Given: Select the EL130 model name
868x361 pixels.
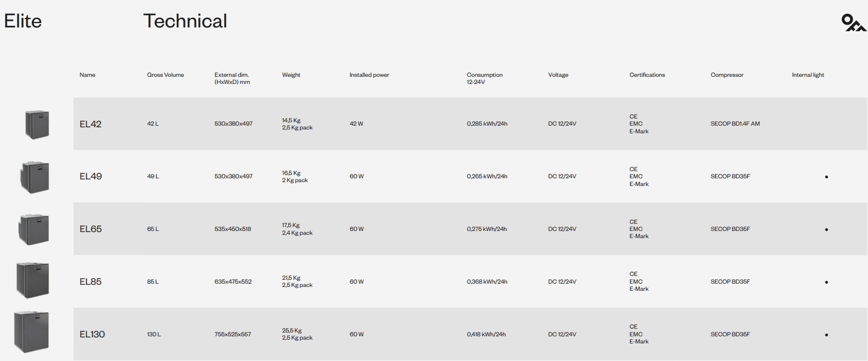Looking at the screenshot, I should point(92,335).
